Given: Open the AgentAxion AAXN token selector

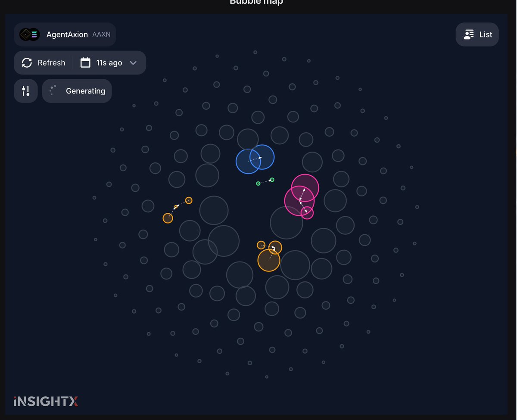Looking at the screenshot, I should pos(65,34).
